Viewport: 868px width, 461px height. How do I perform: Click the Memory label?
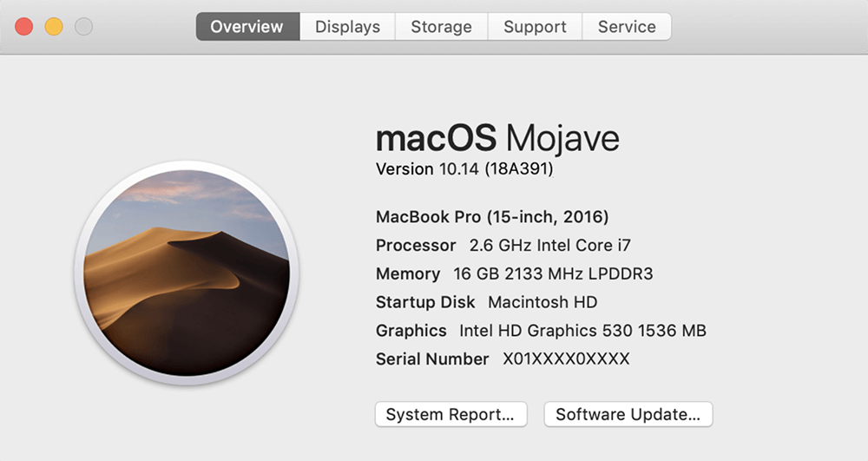pos(408,274)
